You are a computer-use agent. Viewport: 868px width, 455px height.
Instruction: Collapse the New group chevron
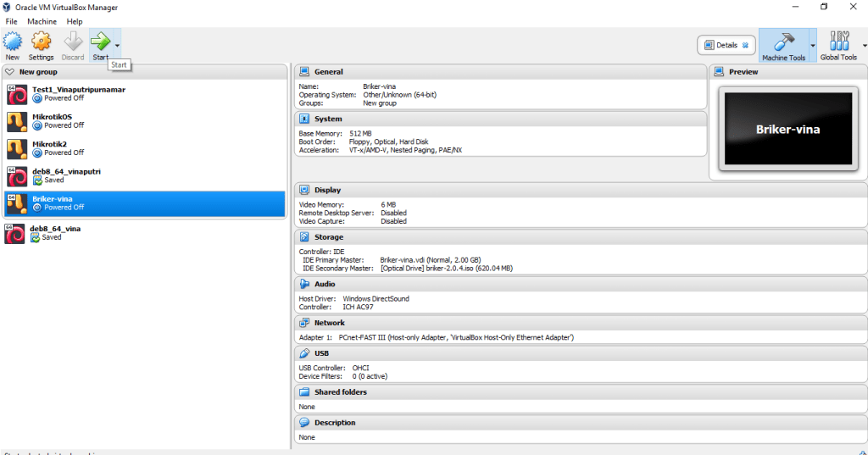point(9,72)
